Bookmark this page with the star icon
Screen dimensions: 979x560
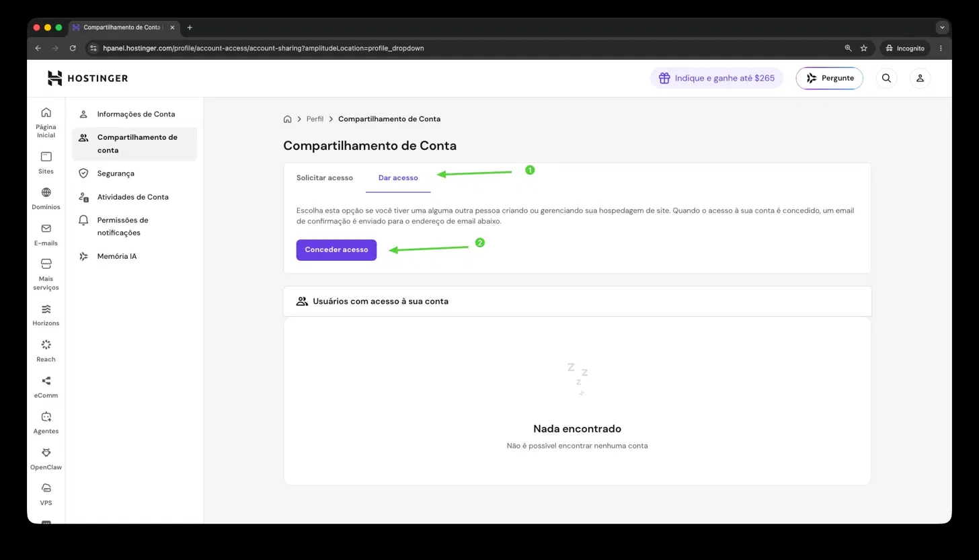[x=864, y=48]
